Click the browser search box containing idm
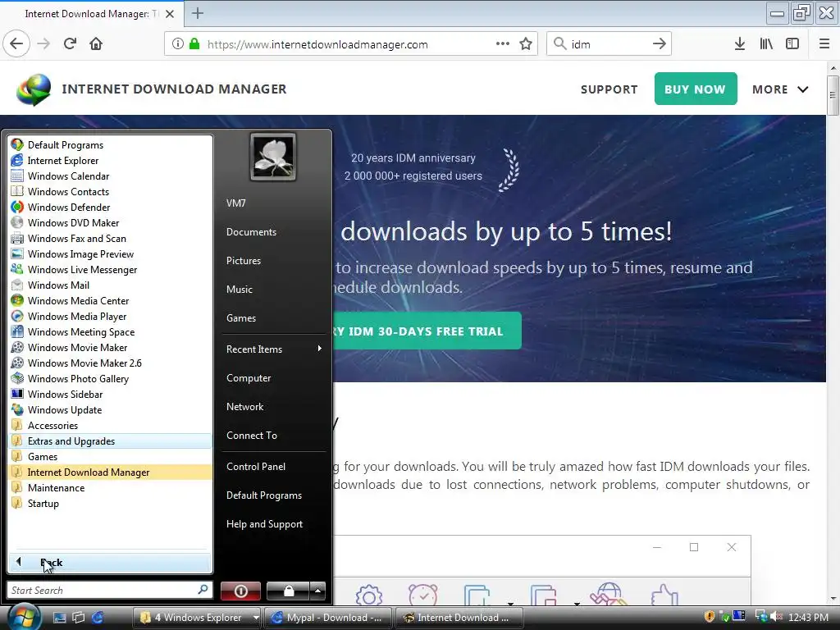The height and width of the screenshot is (630, 840). tap(609, 44)
